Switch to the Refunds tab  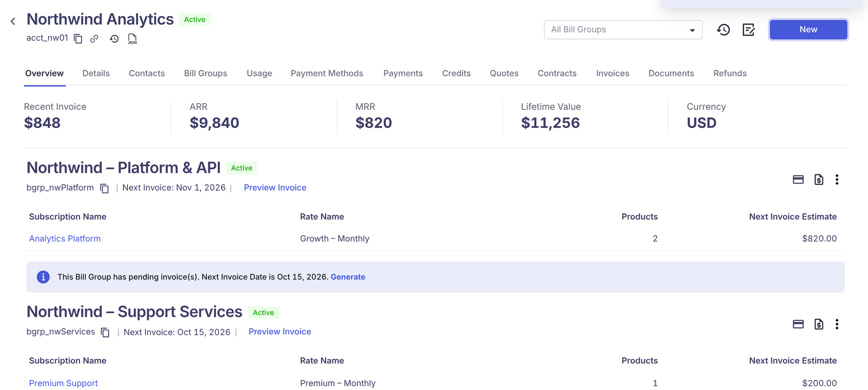730,73
